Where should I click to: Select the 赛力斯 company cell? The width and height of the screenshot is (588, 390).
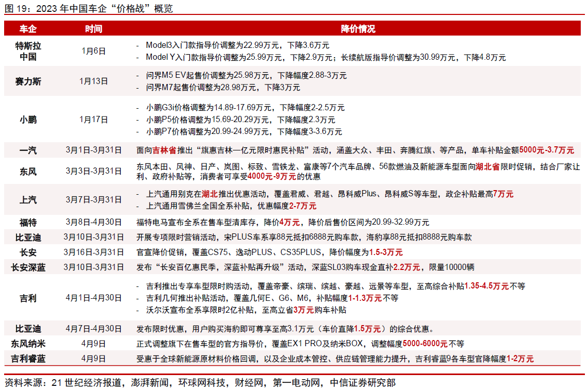tap(28, 81)
